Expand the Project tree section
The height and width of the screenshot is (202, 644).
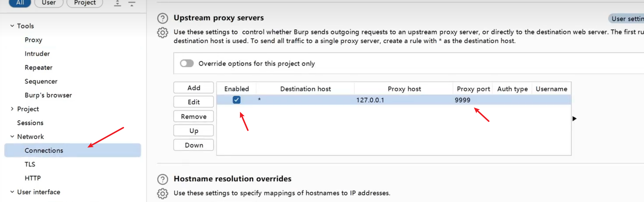pos(12,109)
